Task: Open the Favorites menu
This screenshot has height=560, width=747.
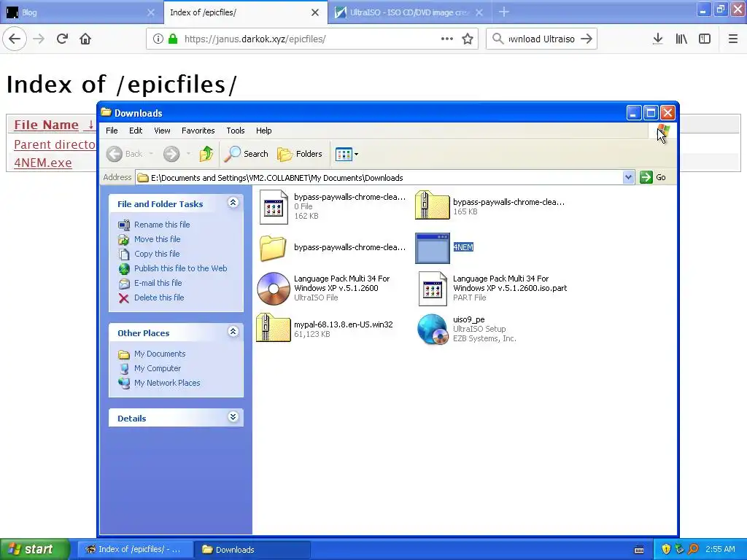Action: 198,131
